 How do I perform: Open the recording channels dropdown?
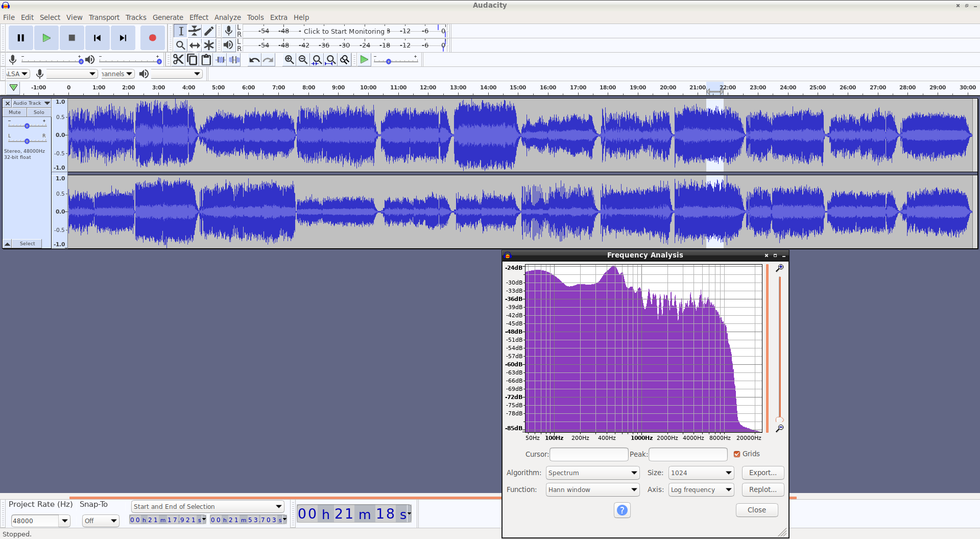[117, 74]
